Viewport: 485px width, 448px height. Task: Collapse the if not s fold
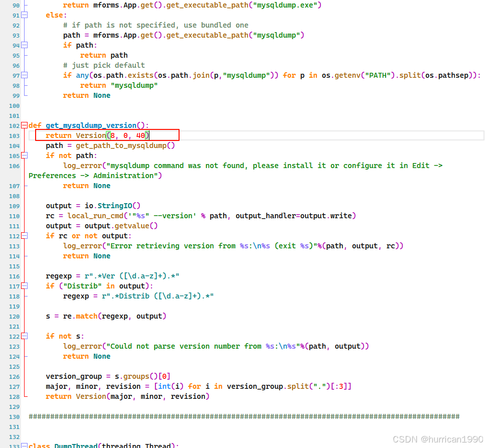(x=25, y=336)
